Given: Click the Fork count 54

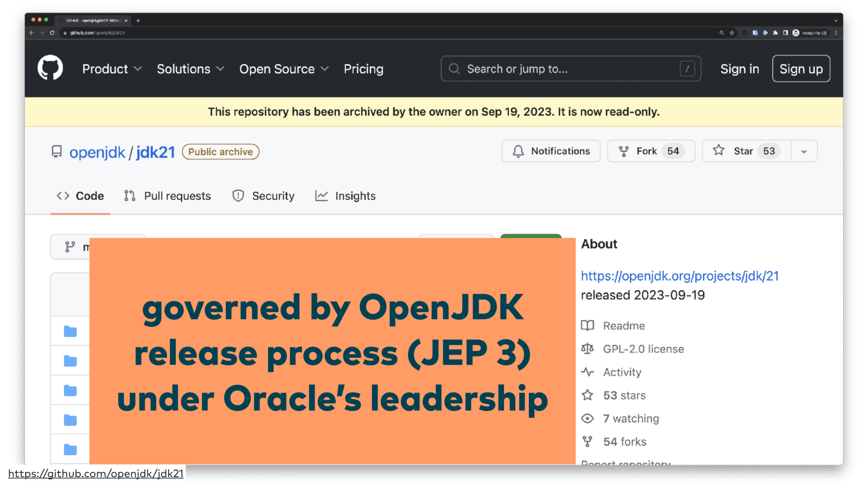Looking at the screenshot, I should pyautogui.click(x=673, y=151).
